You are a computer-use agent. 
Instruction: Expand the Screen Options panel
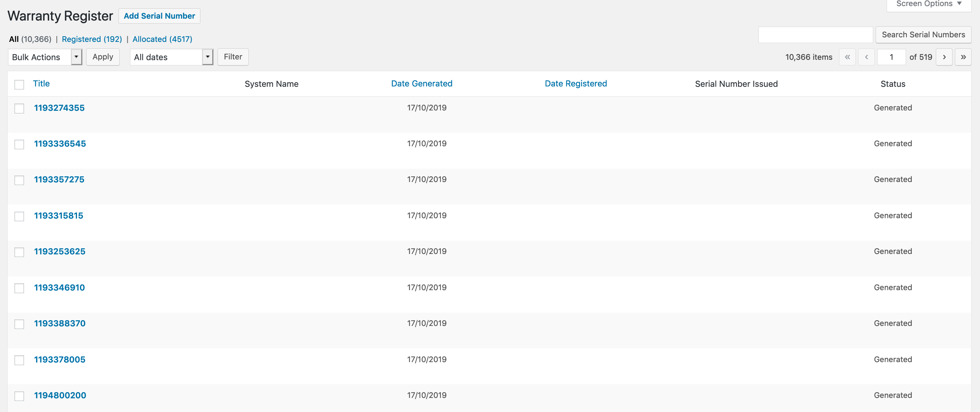928,4
